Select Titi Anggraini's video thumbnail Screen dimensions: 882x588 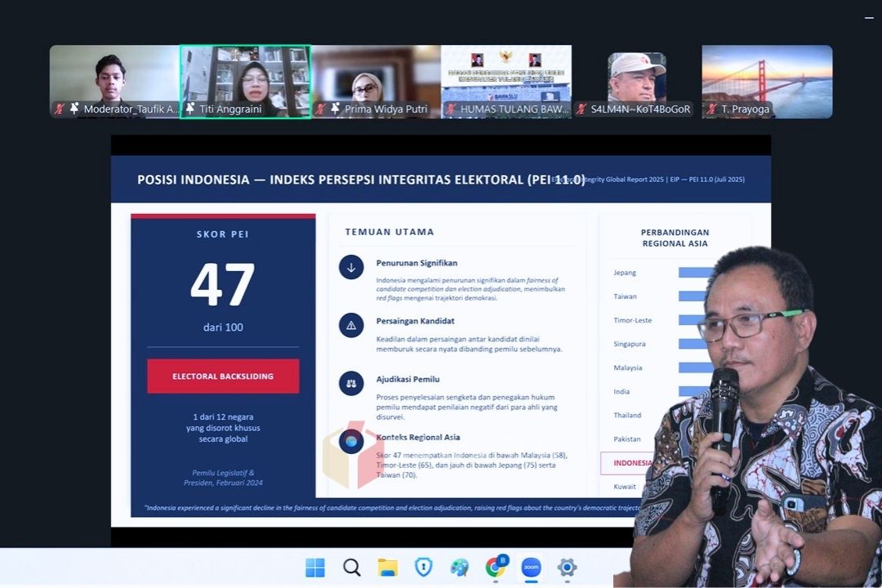(x=245, y=82)
